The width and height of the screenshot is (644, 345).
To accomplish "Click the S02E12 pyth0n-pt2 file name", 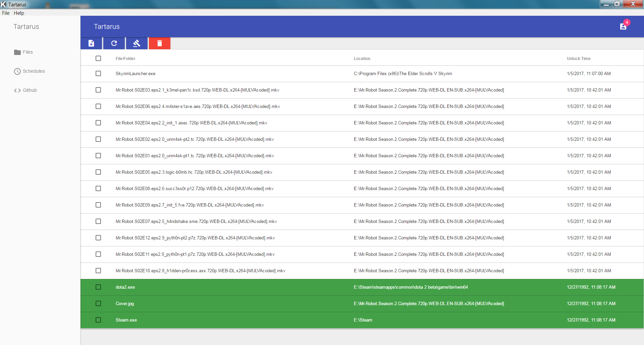I will 195,238.
